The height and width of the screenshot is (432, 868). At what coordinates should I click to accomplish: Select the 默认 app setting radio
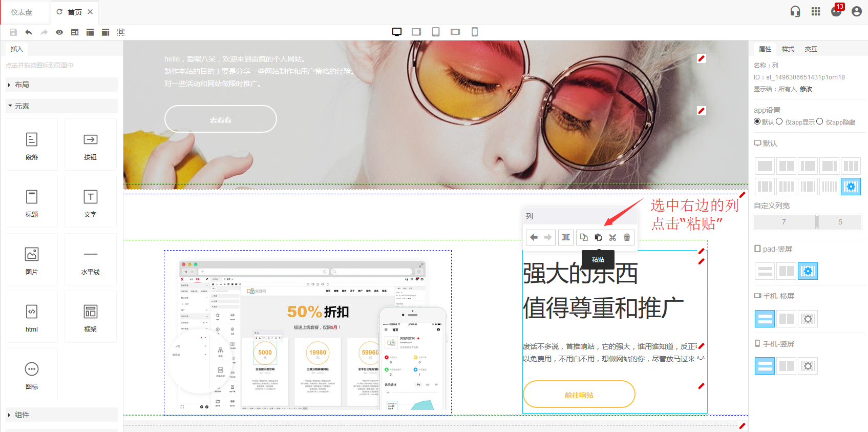pyautogui.click(x=757, y=121)
